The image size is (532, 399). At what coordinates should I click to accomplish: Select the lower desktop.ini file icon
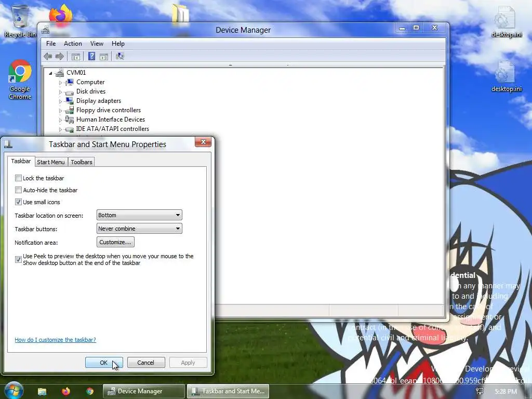coord(506,77)
